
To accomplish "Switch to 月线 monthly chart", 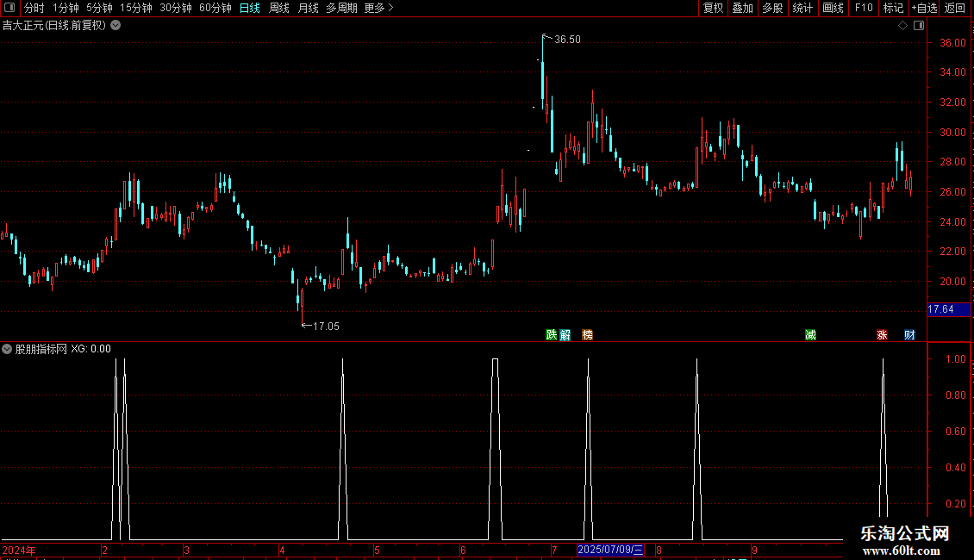I will [x=308, y=8].
